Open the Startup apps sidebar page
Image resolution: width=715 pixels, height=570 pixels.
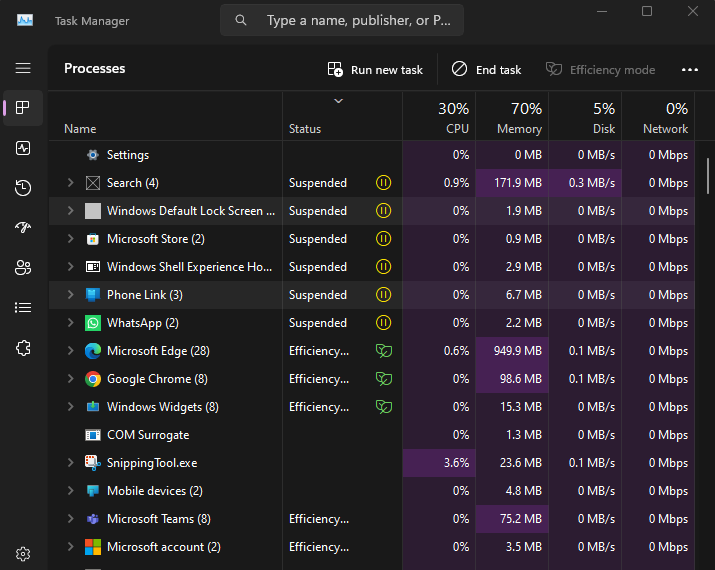[x=23, y=227]
